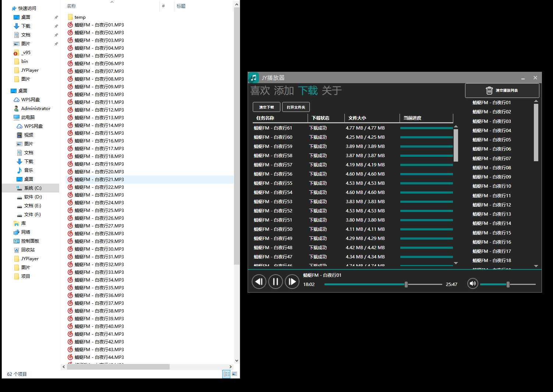Click explorer horizontal scrollbar right arrow
553x392 pixels.
point(231,367)
